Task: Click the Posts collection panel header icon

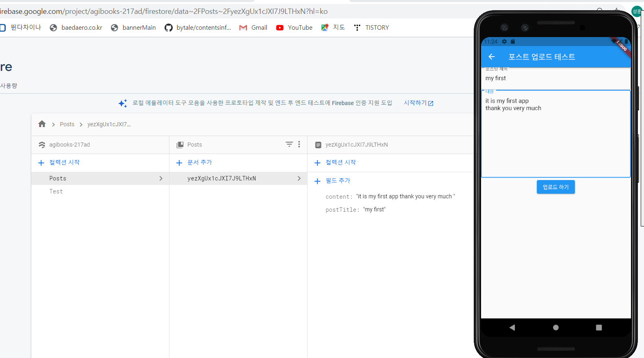Action: (x=180, y=145)
